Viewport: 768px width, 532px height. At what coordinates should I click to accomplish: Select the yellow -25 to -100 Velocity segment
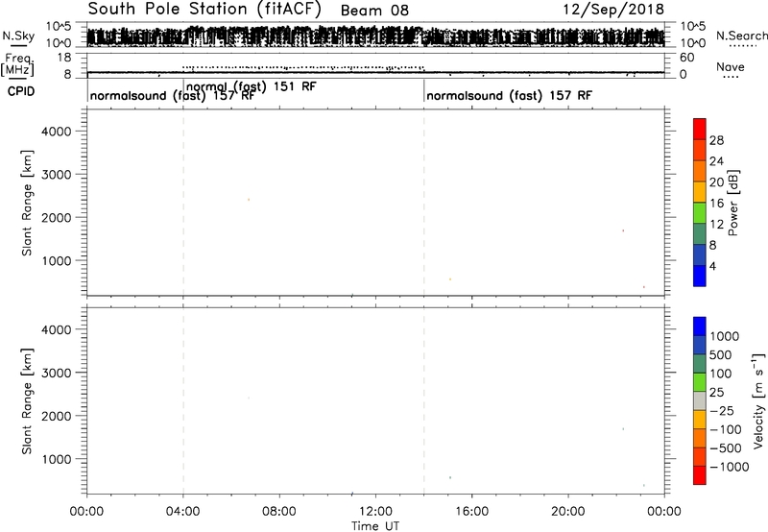[700, 420]
